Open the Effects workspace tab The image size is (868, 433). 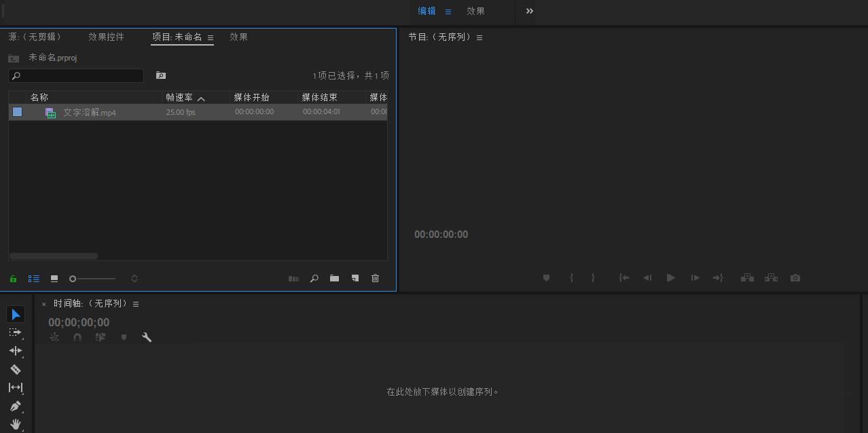coord(475,11)
